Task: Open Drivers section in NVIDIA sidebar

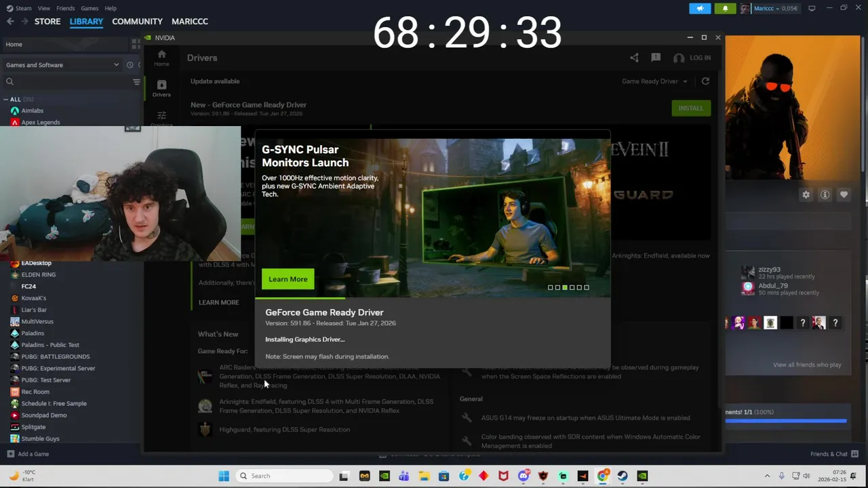Action: [161, 88]
